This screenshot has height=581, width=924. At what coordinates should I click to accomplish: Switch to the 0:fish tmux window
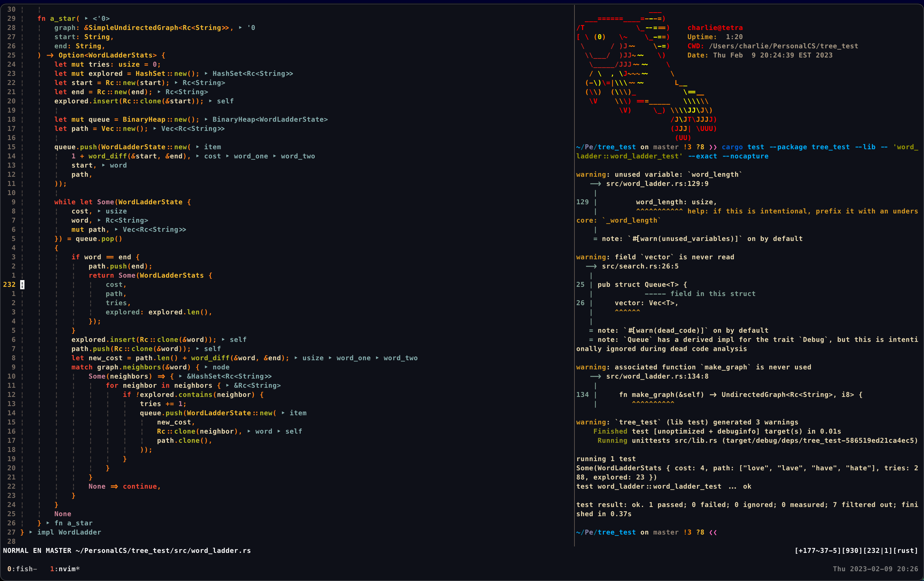click(x=21, y=569)
